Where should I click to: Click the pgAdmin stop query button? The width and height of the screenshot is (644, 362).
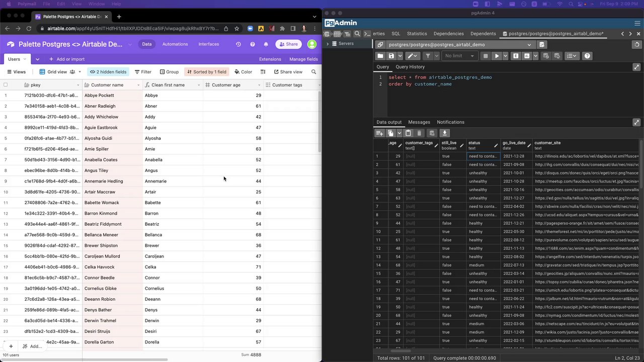point(486,56)
